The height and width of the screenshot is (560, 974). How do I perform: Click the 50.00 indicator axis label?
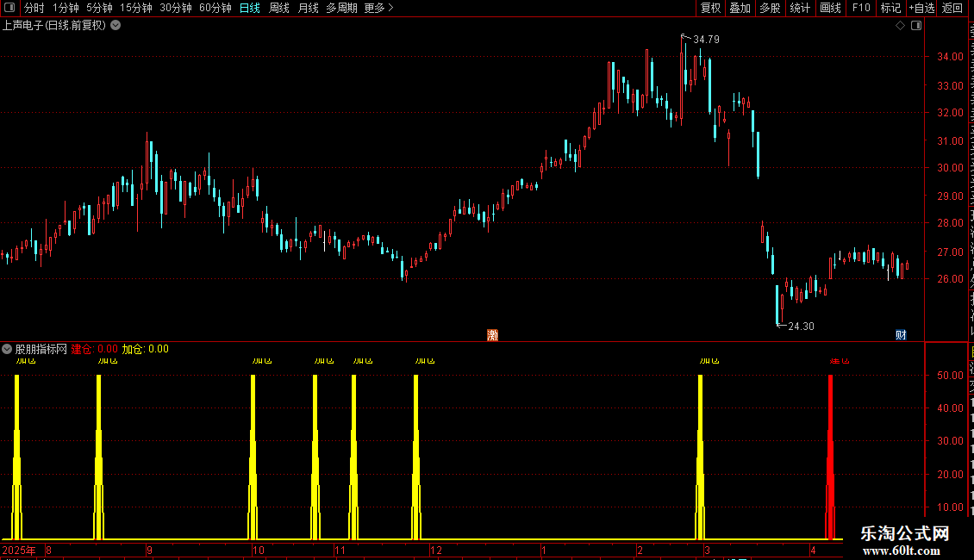(950, 376)
